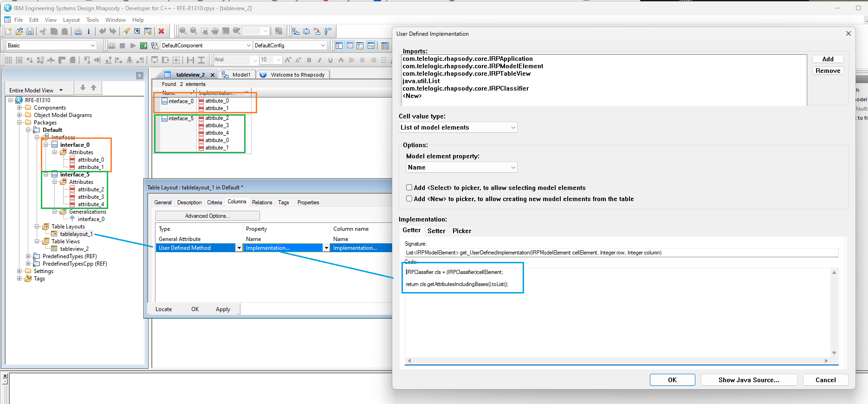
Task: Click the Save icon in the toolbar
Action: pyautogui.click(x=30, y=31)
